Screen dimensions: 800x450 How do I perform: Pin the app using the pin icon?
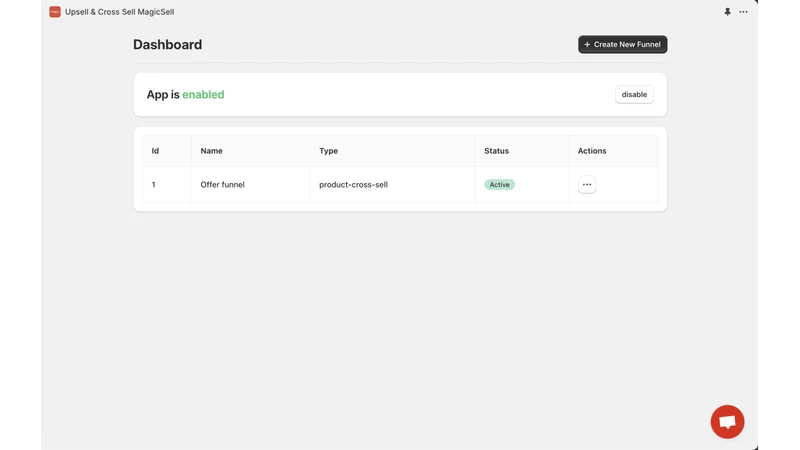click(x=727, y=12)
